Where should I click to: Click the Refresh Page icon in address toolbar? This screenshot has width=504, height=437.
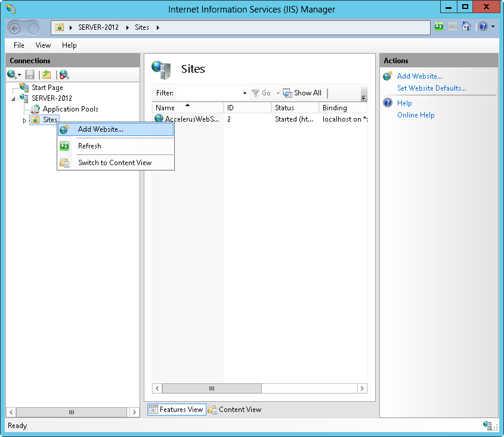tap(439, 26)
